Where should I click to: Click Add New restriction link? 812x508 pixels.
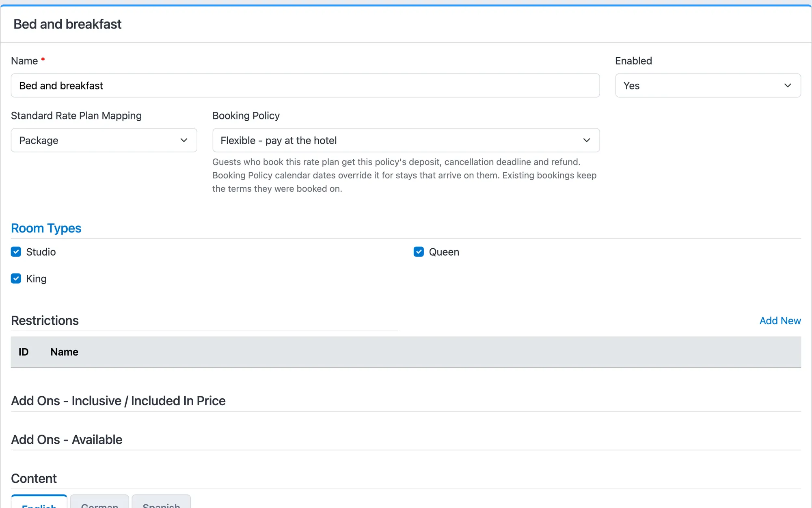point(780,321)
